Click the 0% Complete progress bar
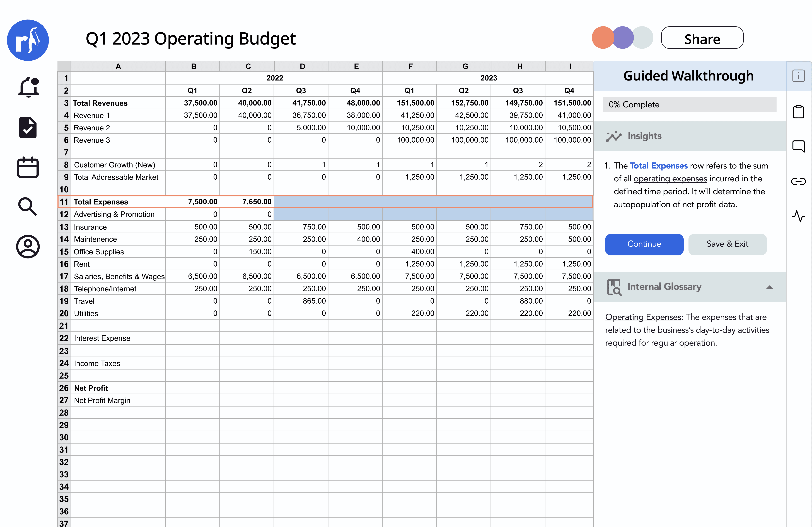The height and width of the screenshot is (527, 812). tap(689, 105)
